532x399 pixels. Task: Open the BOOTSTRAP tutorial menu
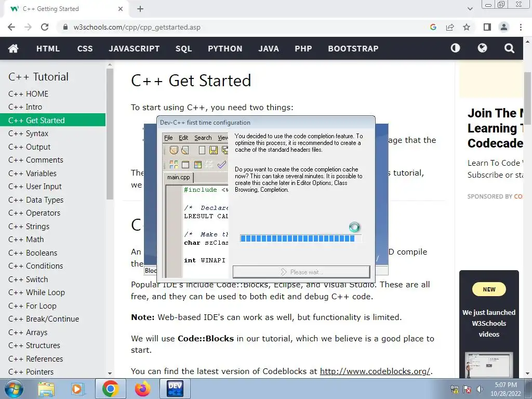coord(353,48)
